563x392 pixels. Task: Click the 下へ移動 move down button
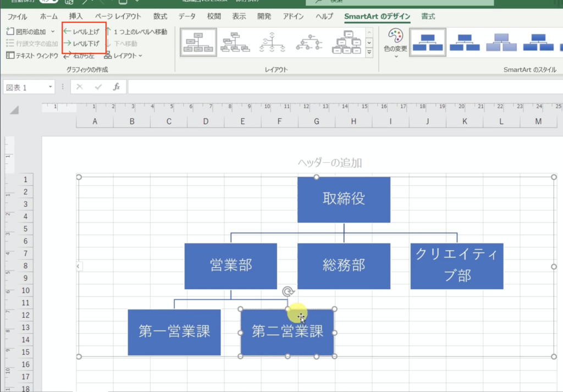tap(122, 43)
